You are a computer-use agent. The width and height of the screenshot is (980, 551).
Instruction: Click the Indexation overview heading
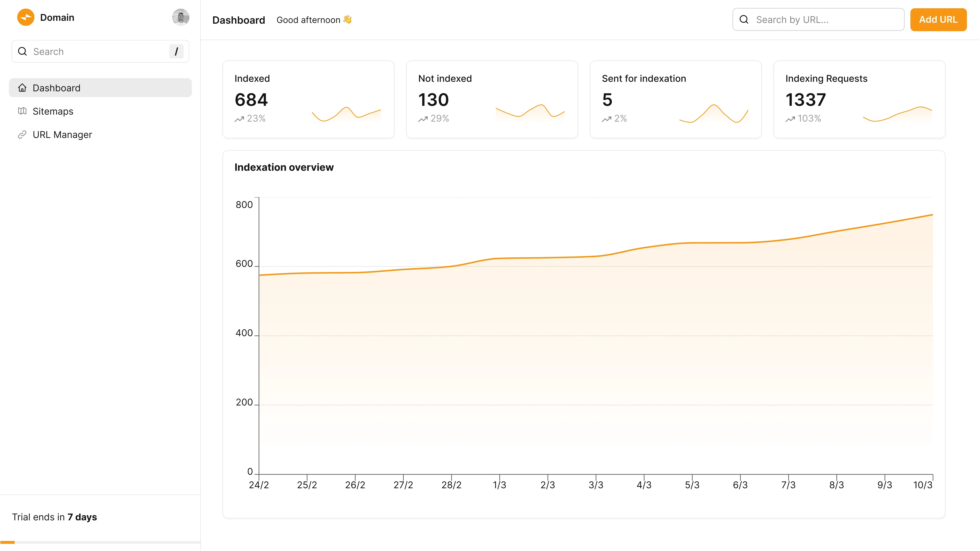284,167
